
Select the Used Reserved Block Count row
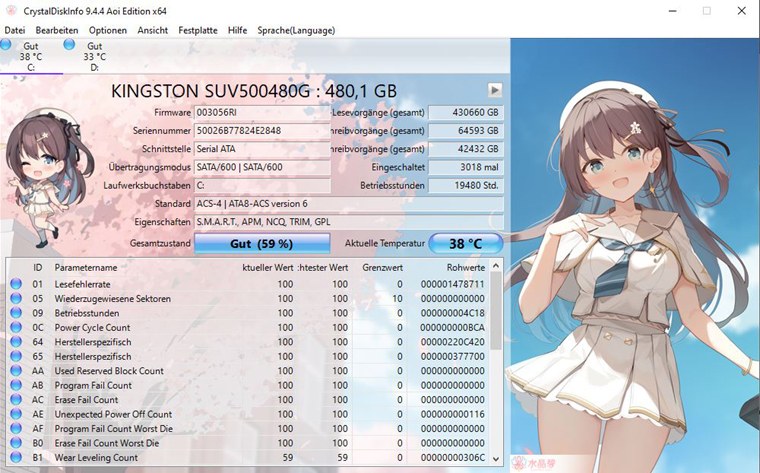pos(248,371)
